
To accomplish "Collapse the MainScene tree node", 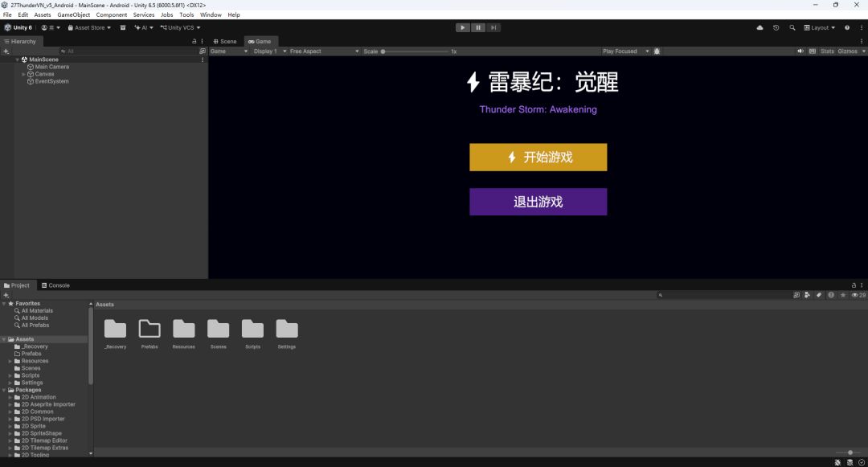I will click(18, 59).
